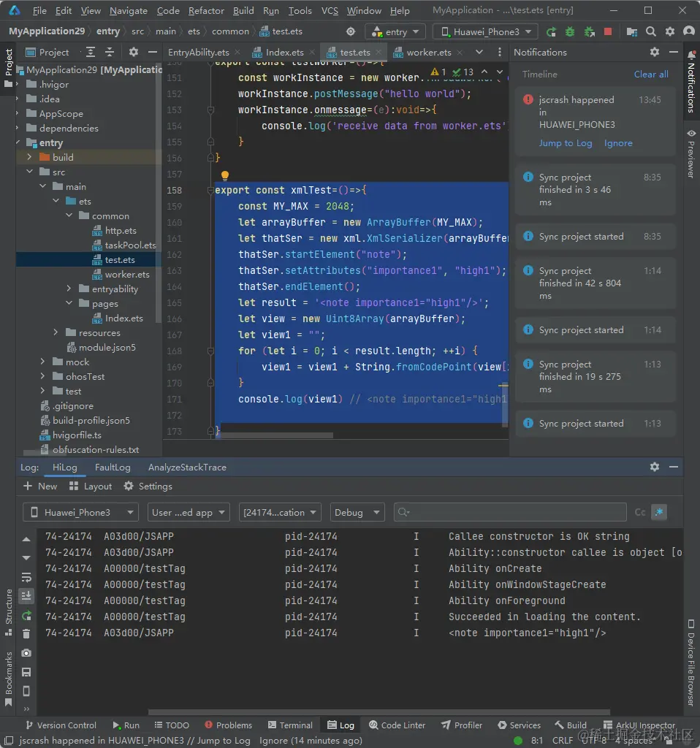
Task: Click the Search Everywhere magnifier icon
Action: (x=651, y=31)
